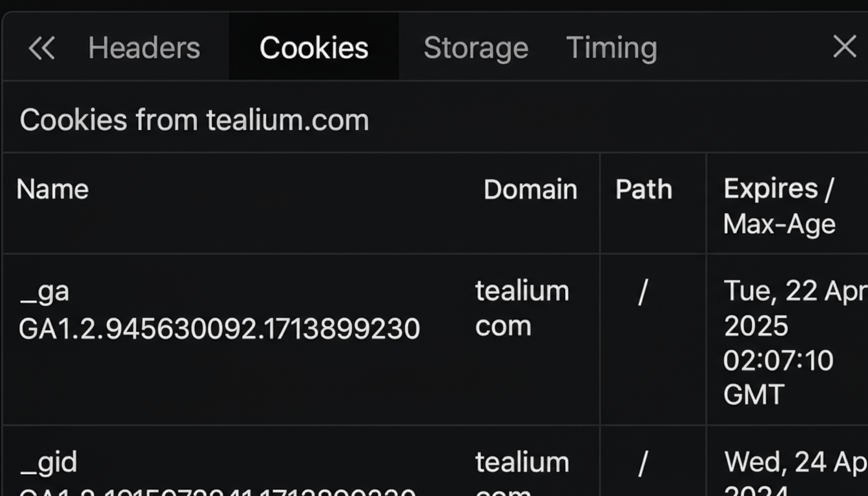Click the Path column header
The width and height of the screenshot is (868, 496).
644,189
